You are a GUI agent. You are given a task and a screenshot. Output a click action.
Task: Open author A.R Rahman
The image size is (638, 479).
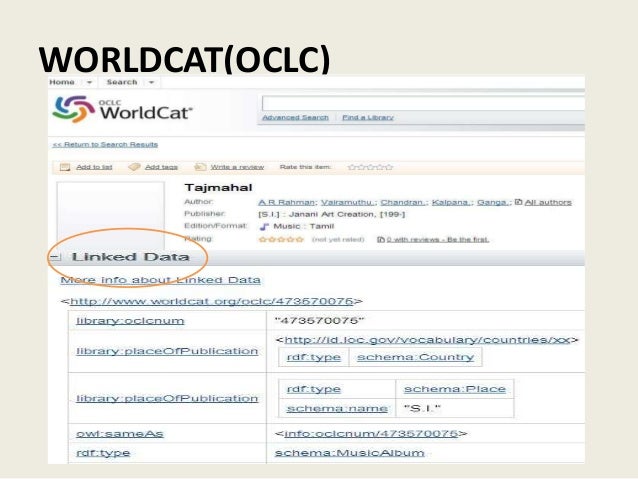click(x=287, y=202)
